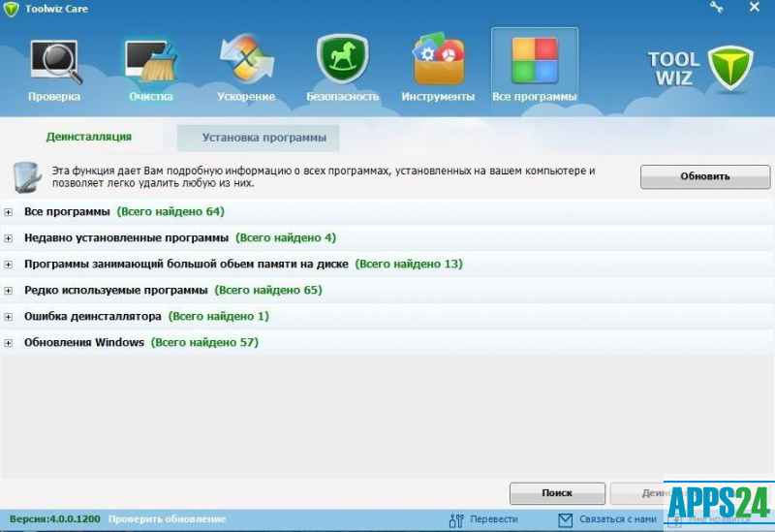Open the Инструменты toolbox section
The image size is (775, 532).
click(438, 70)
